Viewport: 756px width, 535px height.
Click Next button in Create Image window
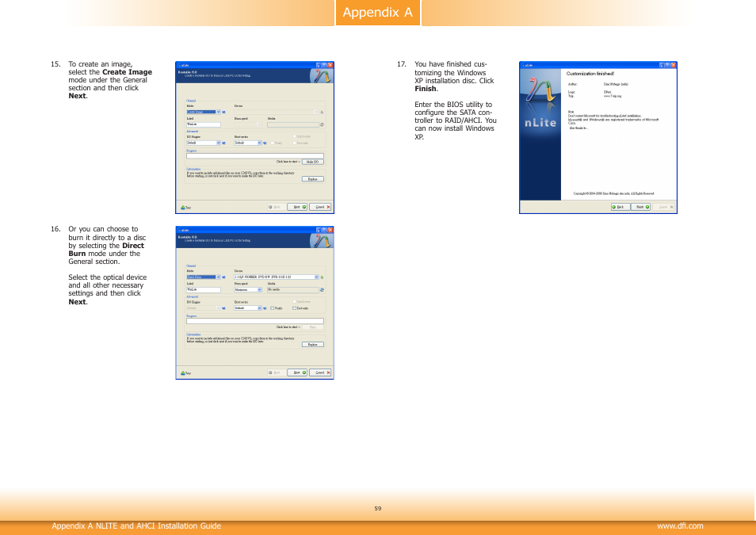[297, 207]
